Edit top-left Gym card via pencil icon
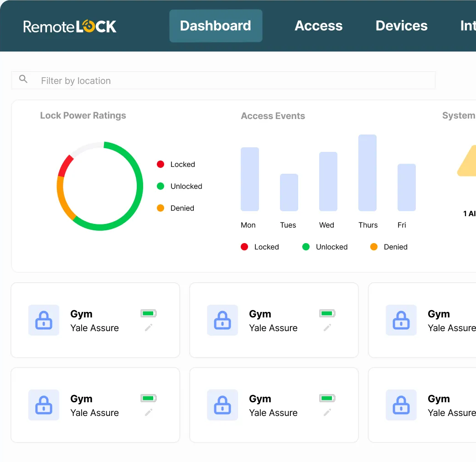Screen dimensions: 476x462 point(149,327)
